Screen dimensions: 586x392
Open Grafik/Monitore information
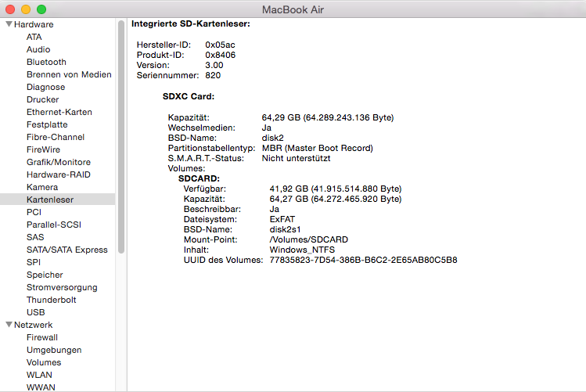(59, 162)
